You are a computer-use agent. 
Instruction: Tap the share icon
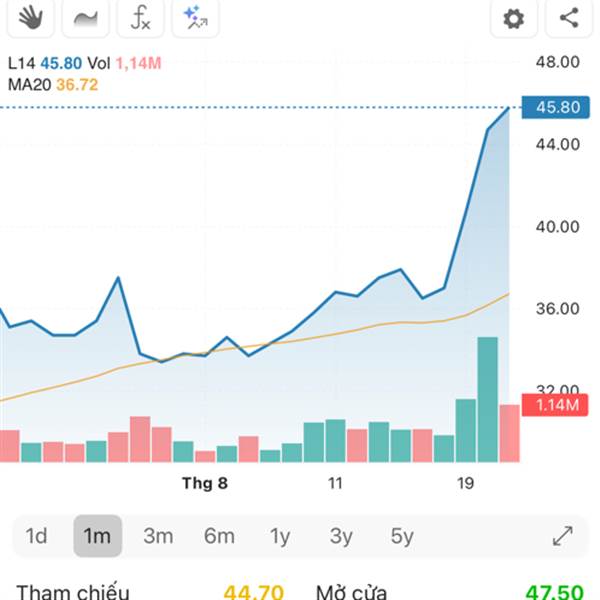[x=569, y=18]
